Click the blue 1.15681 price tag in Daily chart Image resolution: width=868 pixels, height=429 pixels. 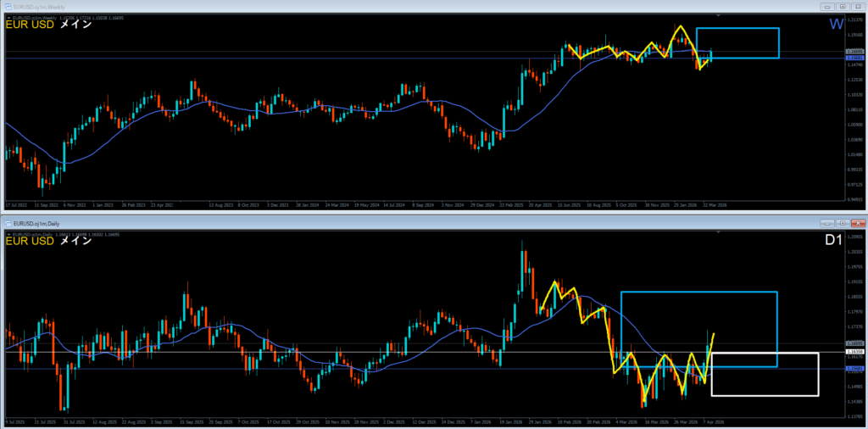click(854, 368)
